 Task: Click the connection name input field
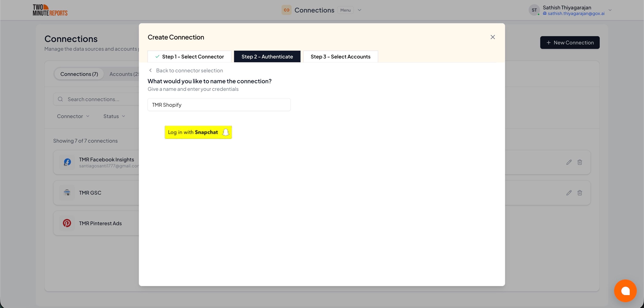(x=219, y=105)
